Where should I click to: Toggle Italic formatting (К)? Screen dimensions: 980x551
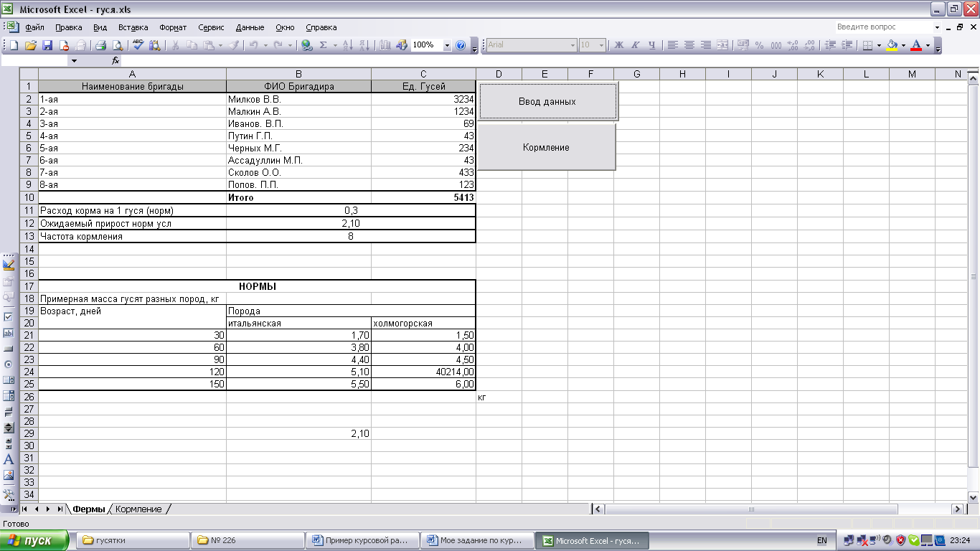[x=636, y=45]
